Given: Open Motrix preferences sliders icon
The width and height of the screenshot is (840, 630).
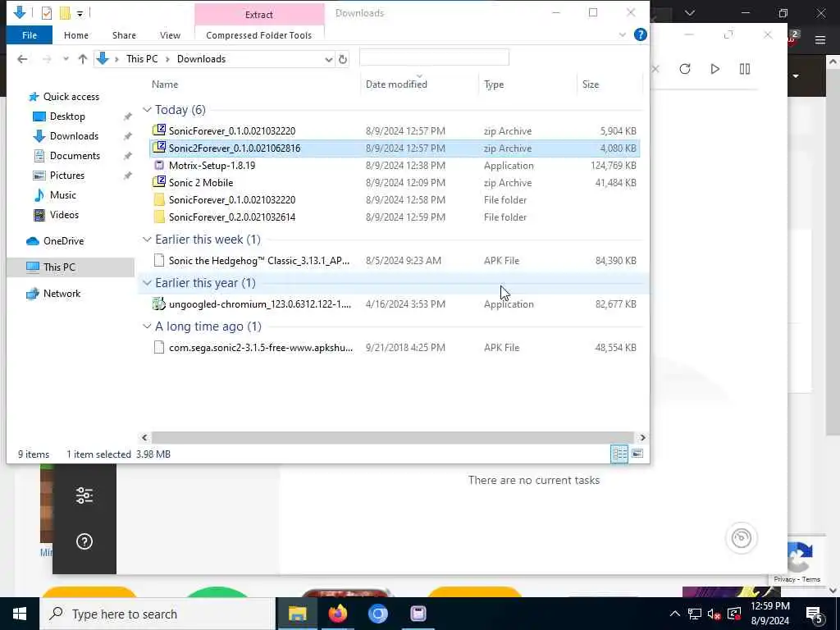Looking at the screenshot, I should [84, 495].
